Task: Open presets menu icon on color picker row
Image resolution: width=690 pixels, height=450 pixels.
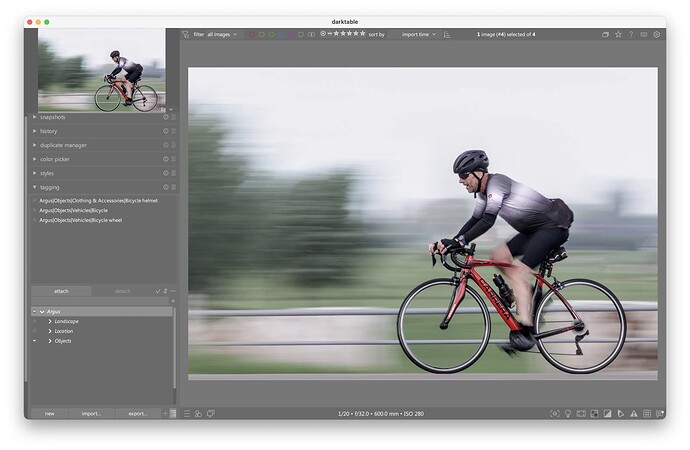Action: [174, 159]
